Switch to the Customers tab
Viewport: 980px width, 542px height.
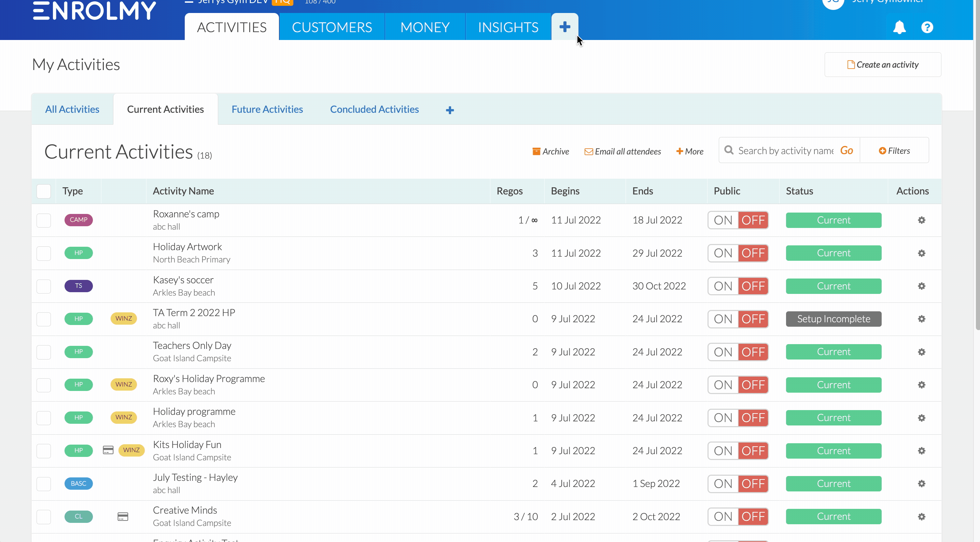pyautogui.click(x=332, y=27)
